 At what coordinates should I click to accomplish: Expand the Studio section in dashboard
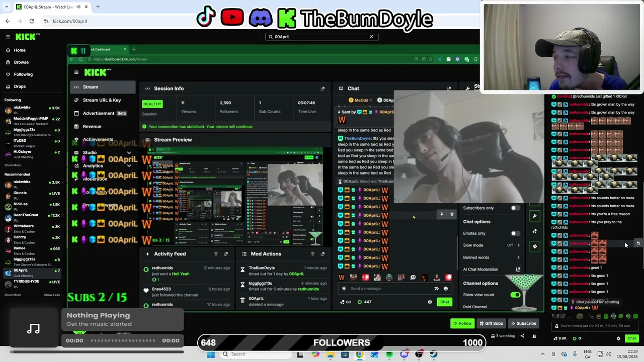point(129,153)
